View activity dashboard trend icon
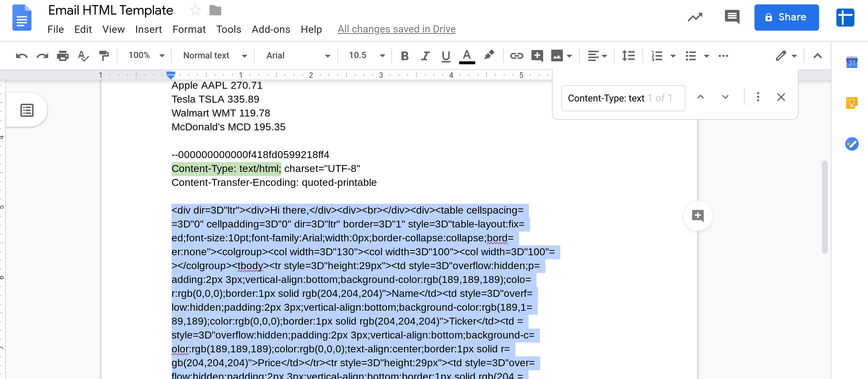The height and width of the screenshot is (379, 868). (x=695, y=17)
